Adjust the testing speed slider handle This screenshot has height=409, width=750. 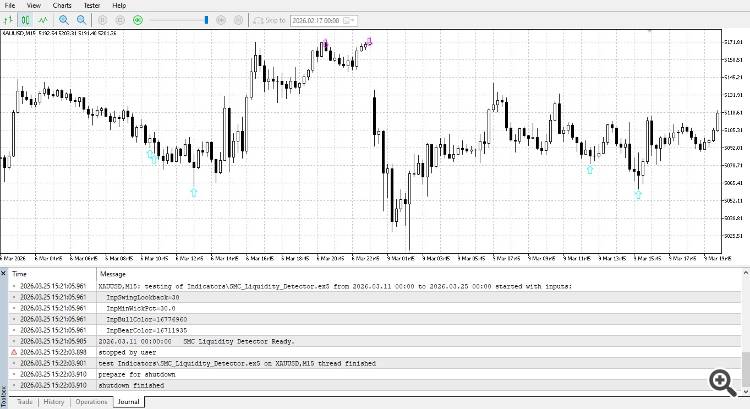pos(206,20)
